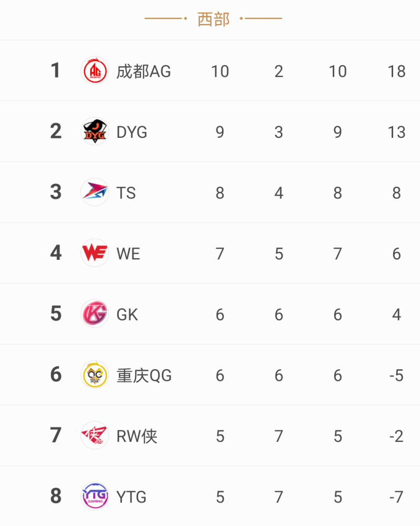The height and width of the screenshot is (526, 420).
Task: Open the 重庆QG team logo
Action: 95,375
